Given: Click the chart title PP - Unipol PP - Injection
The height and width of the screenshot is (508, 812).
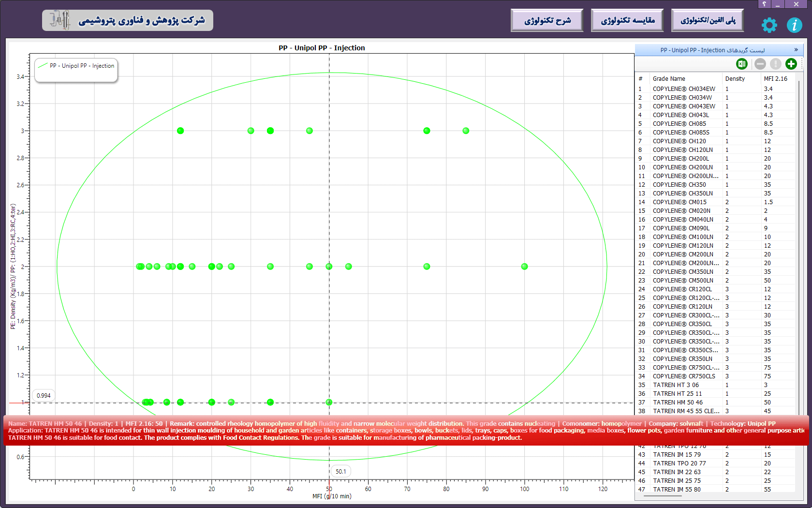Looking at the screenshot, I should (322, 48).
